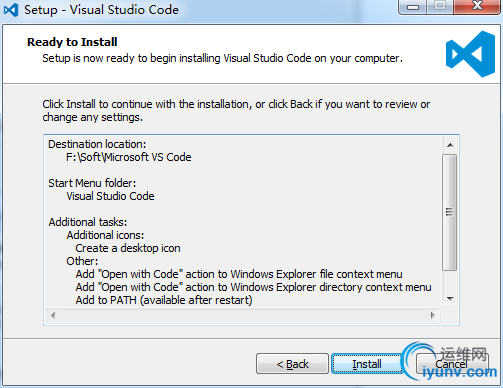Viewport: 503px width, 388px height.
Task: Cancel the Visual Studio Code setup
Action: click(452, 364)
